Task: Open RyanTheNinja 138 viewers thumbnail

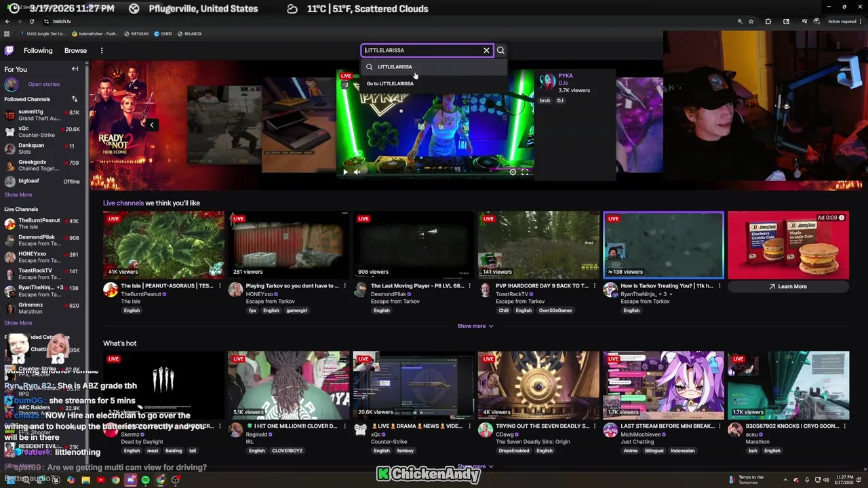Action: coord(663,245)
